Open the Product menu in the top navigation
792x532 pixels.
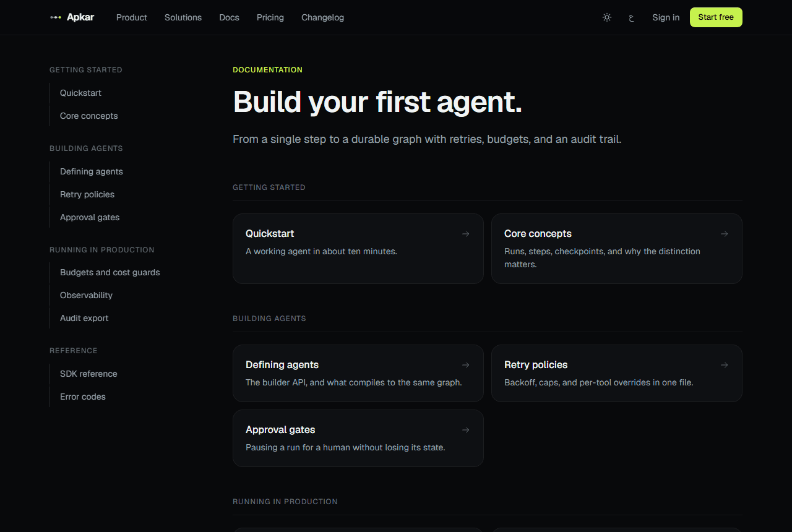pos(132,17)
